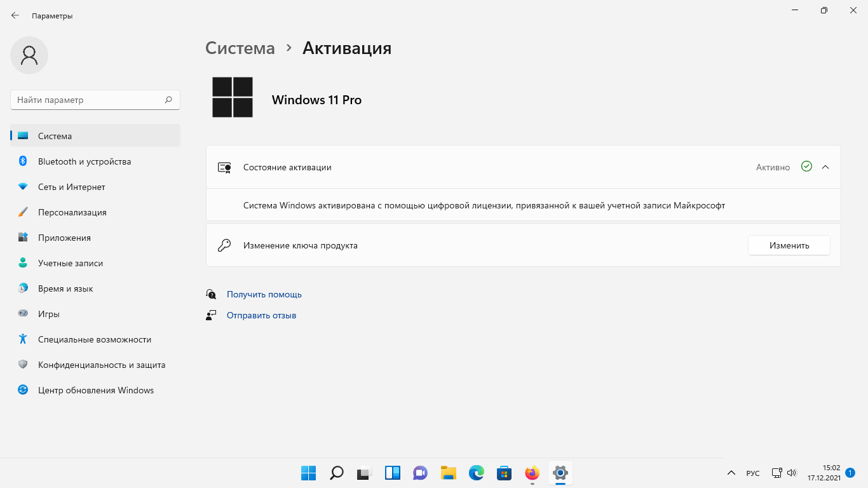Viewport: 868px width, 488px height.
Task: Go to 'Сеть и Интернет' settings
Action: 95,187
